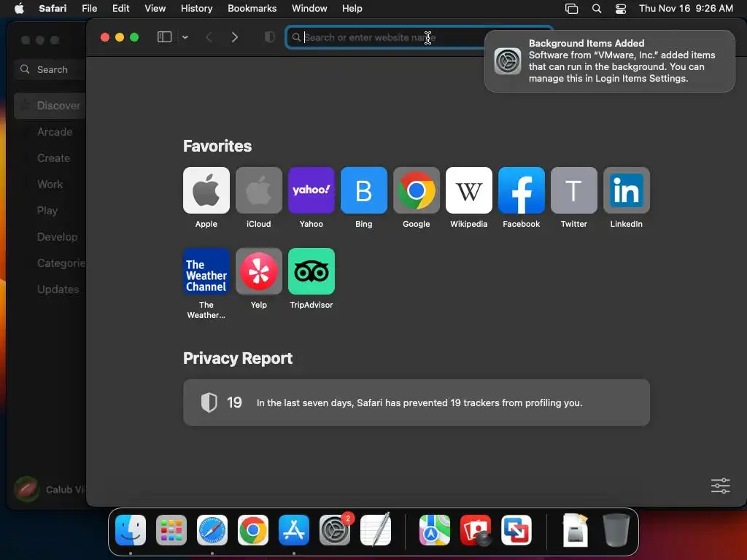The width and height of the screenshot is (747, 560).
Task: Click the Privacy Report shield icon
Action: pyautogui.click(x=209, y=402)
